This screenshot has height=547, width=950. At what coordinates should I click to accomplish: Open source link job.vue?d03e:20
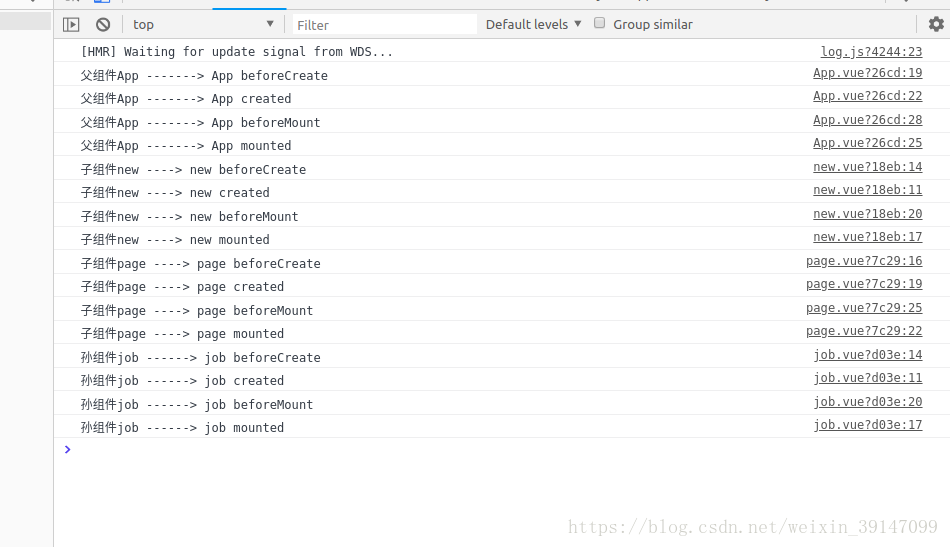868,402
